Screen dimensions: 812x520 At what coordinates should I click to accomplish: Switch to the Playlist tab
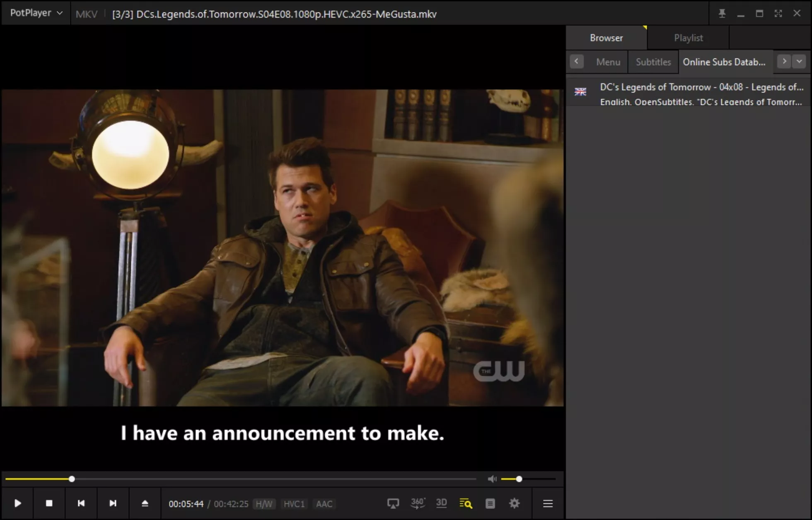click(x=688, y=38)
